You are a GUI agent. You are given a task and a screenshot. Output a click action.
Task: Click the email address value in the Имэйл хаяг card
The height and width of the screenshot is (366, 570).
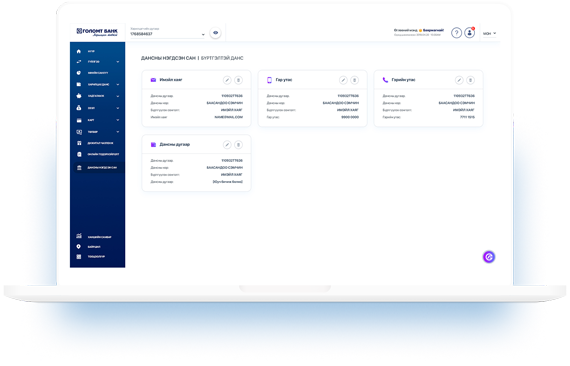click(x=229, y=117)
